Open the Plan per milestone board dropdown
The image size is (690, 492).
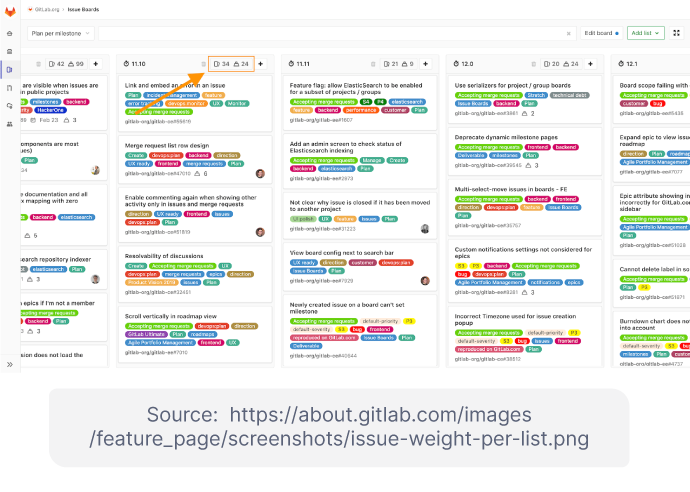[x=61, y=33]
